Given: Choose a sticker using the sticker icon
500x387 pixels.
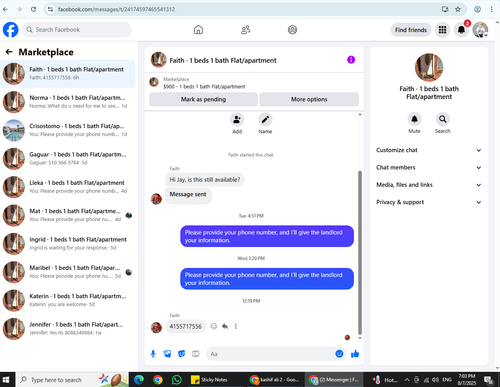Looking at the screenshot, I should 182,354.
